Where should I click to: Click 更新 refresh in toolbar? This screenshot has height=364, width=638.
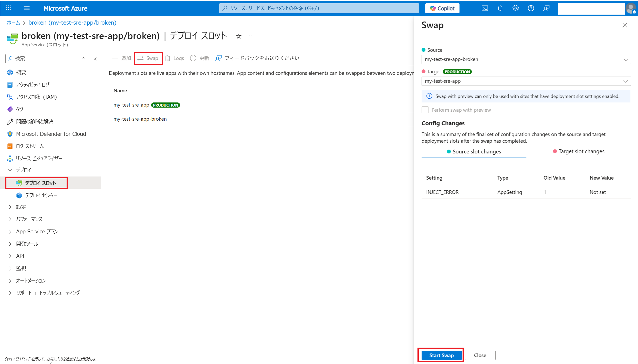point(200,58)
